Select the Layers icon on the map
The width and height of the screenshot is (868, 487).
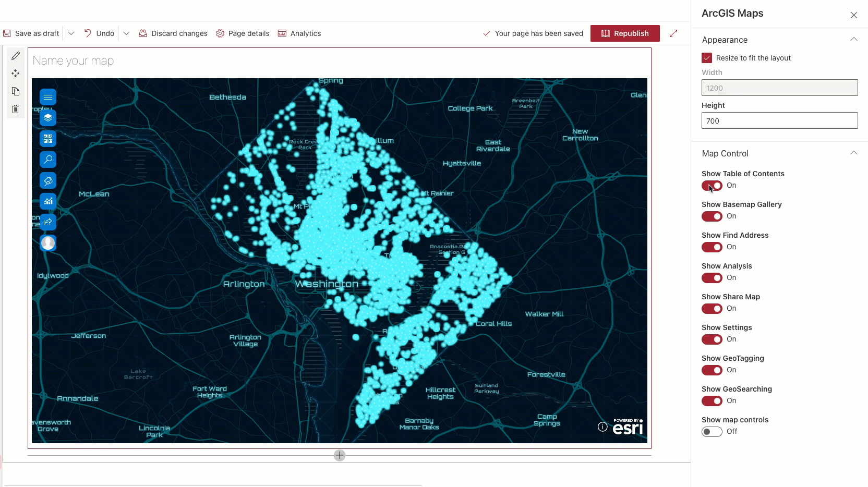click(x=47, y=118)
